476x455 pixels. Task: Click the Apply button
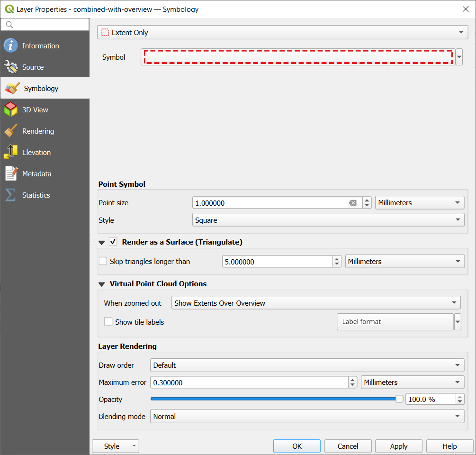tap(398, 446)
